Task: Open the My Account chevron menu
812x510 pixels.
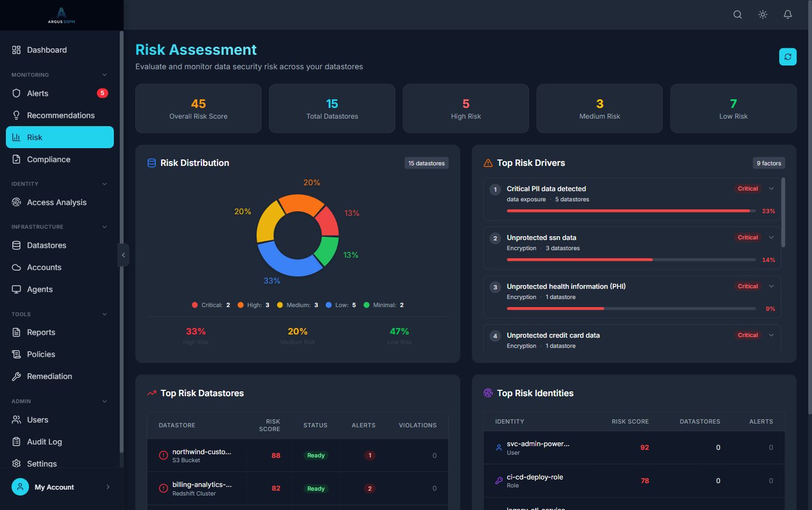Action: [x=108, y=487]
